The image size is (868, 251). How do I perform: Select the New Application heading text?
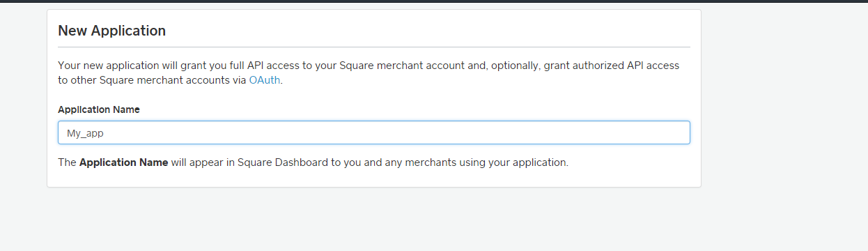pos(112,31)
